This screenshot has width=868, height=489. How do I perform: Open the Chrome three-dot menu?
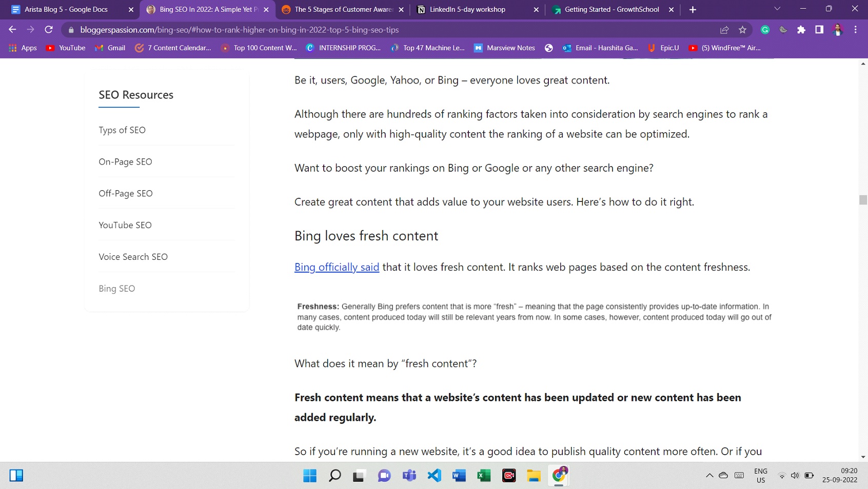[x=855, y=30]
